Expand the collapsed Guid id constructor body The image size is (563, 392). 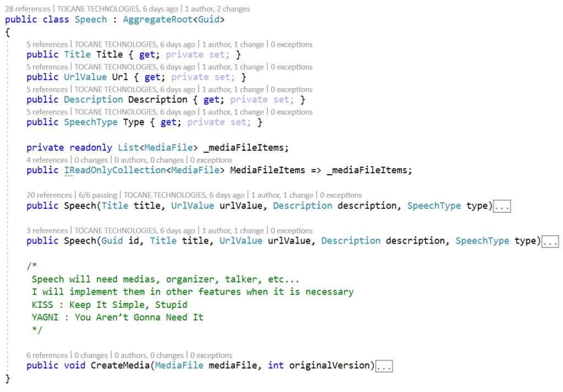point(550,240)
